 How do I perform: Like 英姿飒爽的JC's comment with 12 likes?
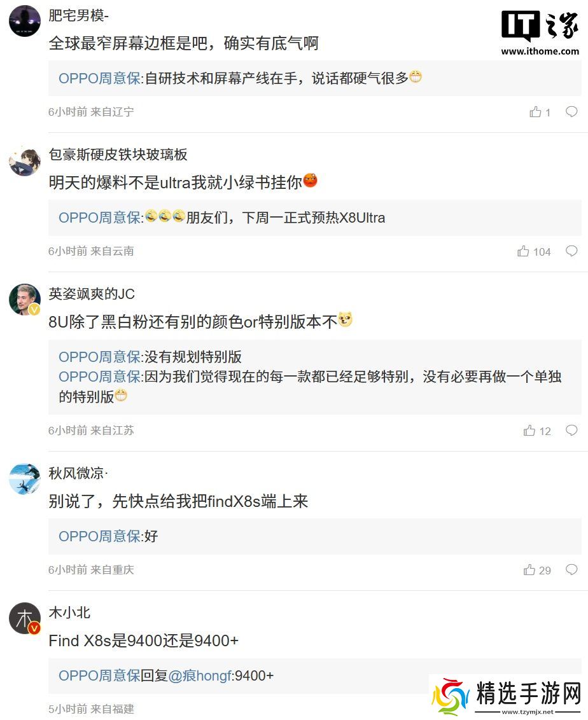point(529,431)
